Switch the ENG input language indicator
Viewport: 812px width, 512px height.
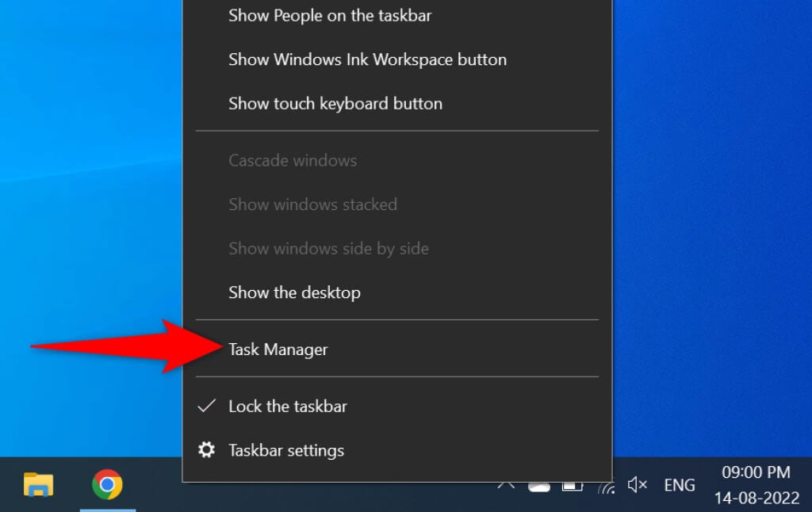[679, 484]
